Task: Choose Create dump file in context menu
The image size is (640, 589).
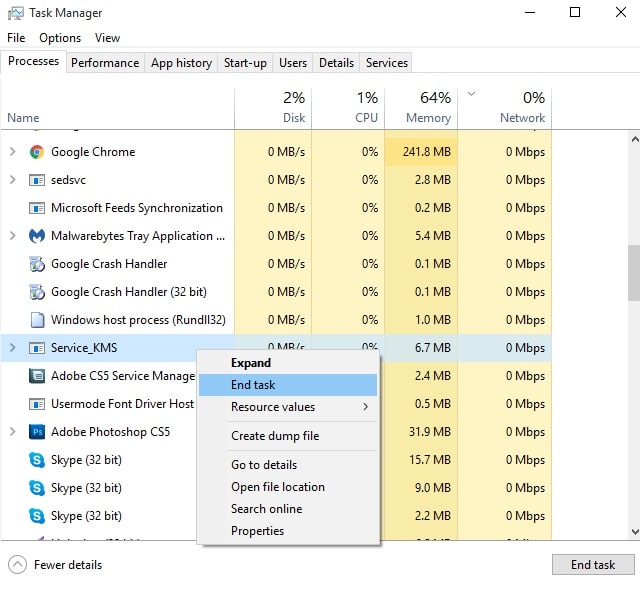Action: pos(288,436)
